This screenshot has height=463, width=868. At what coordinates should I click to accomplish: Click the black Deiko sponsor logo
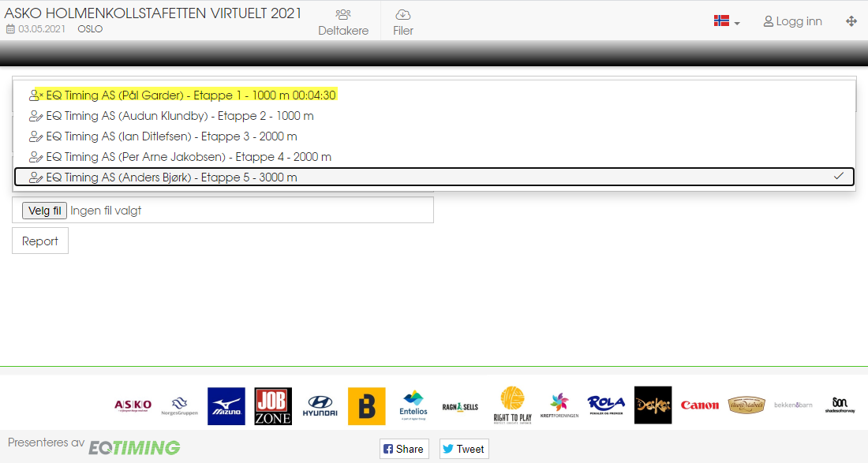pyautogui.click(x=653, y=405)
